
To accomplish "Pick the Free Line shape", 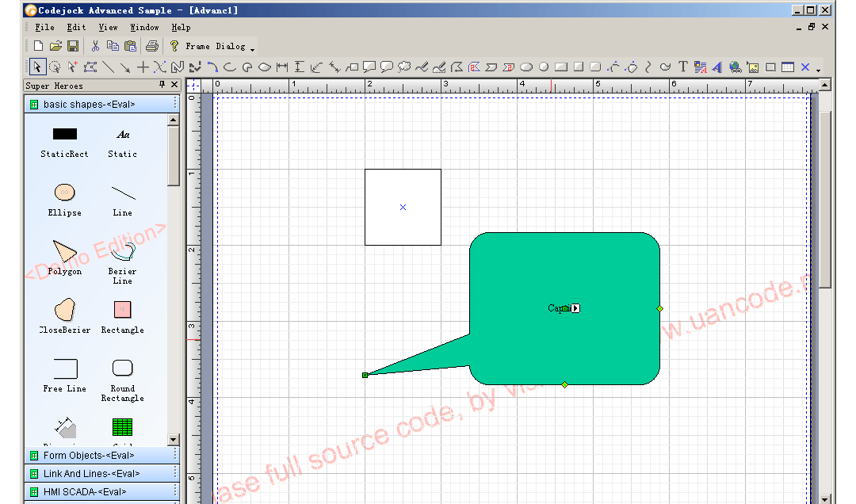I will [x=65, y=376].
